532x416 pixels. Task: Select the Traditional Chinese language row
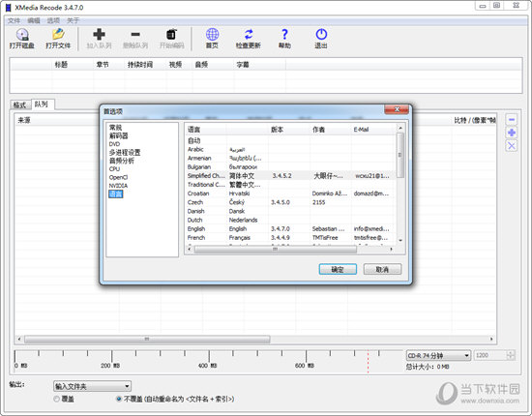click(x=291, y=185)
